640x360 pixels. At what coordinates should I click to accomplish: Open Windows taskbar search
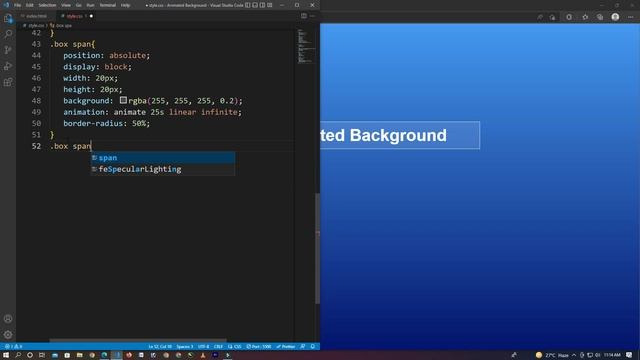coord(18,355)
